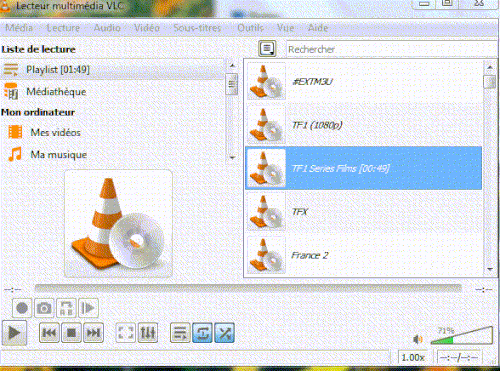Select Médiathèque in sidebar

coord(112,92)
